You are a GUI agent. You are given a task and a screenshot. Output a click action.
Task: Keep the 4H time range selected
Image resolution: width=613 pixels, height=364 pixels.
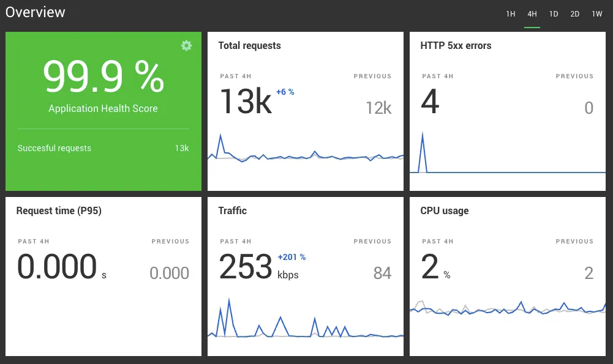pyautogui.click(x=532, y=13)
